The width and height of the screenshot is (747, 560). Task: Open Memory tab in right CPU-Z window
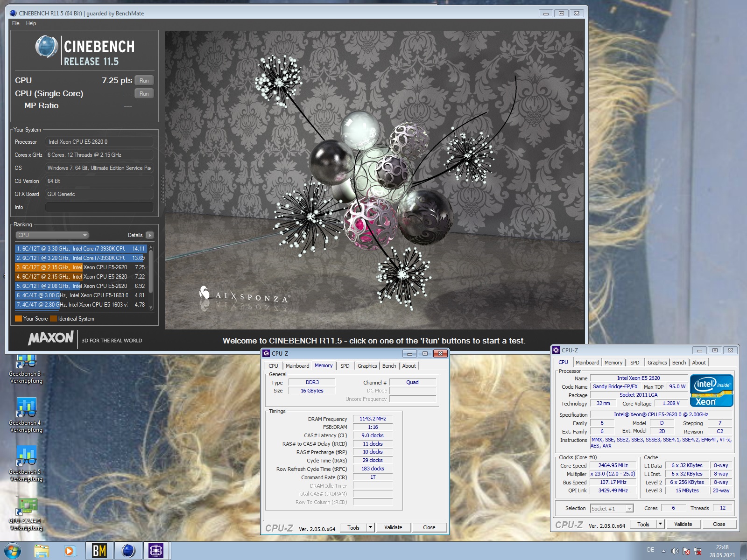coord(613,363)
